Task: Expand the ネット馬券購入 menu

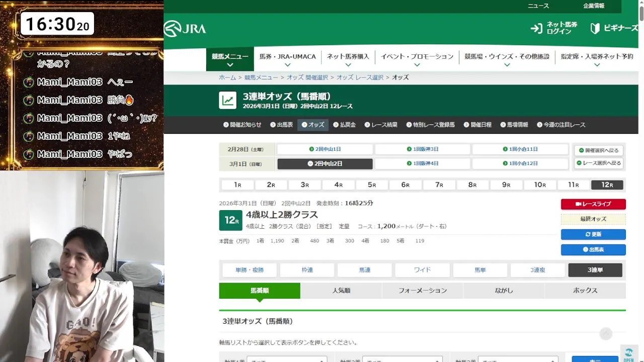Action: (x=348, y=59)
